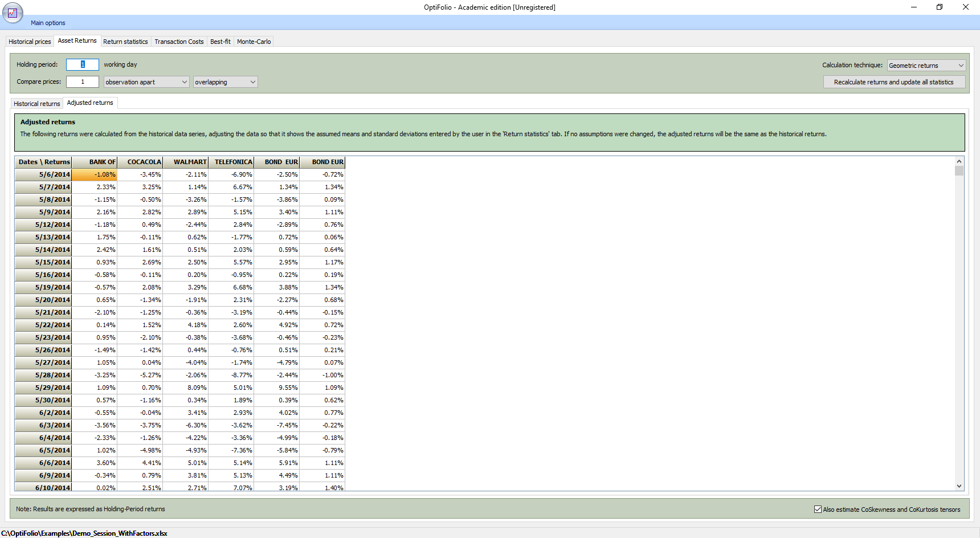Click the OptiFolio application logo icon
980x538 pixels.
[13, 13]
